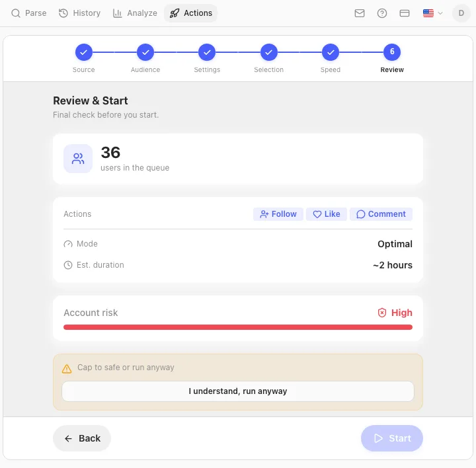Click the Speed step label
Image resolution: width=476 pixels, height=468 pixels.
[x=331, y=70]
